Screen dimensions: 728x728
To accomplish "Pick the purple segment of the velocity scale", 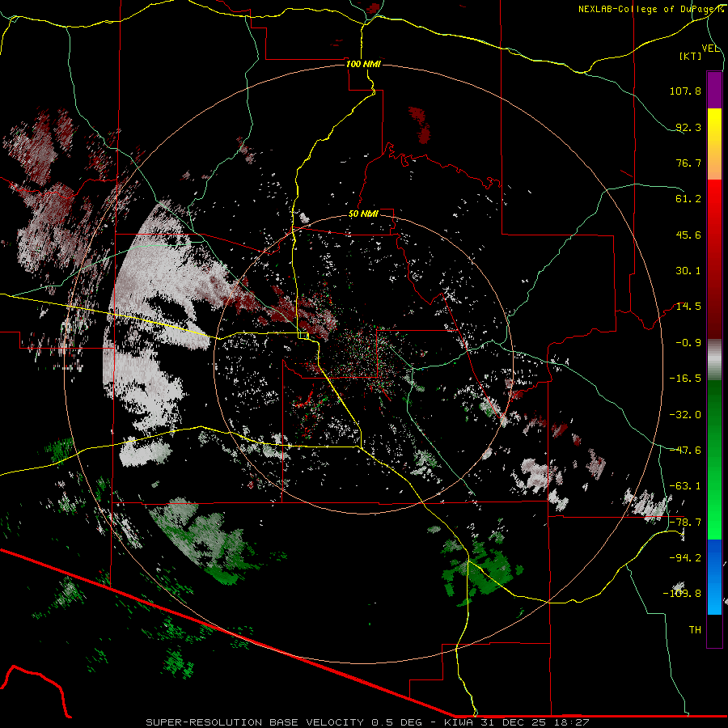I will 714,90.
